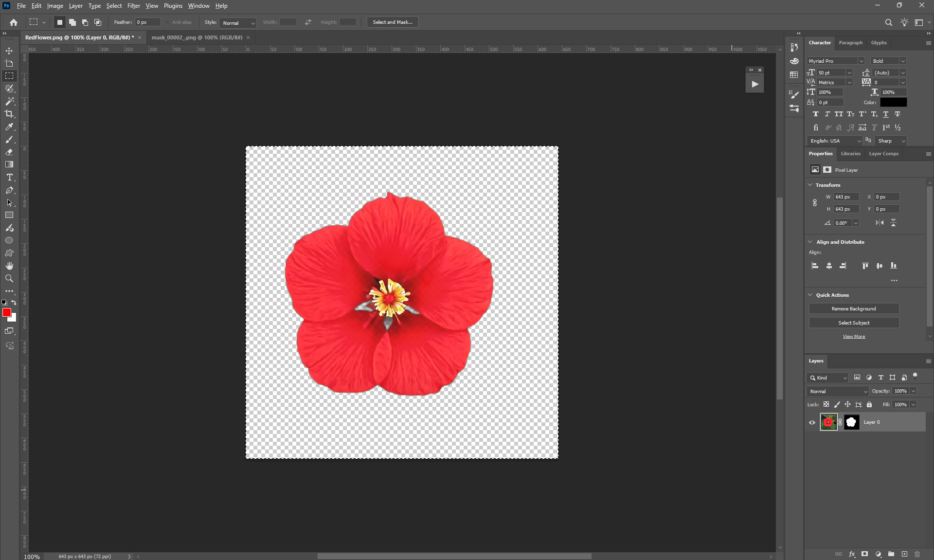
Task: Open the Filter menu
Action: pos(133,6)
